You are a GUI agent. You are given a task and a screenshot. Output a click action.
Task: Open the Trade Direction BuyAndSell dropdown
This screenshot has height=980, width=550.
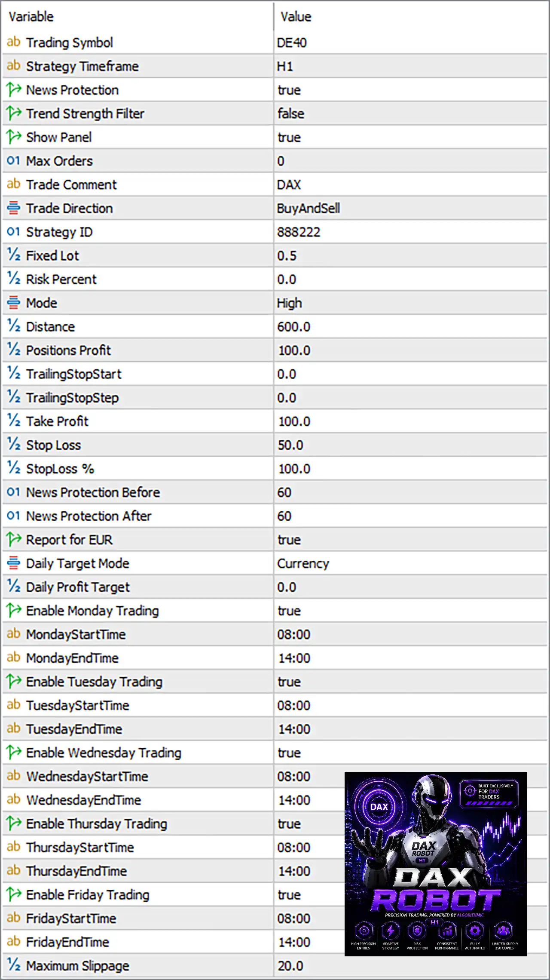click(x=410, y=208)
